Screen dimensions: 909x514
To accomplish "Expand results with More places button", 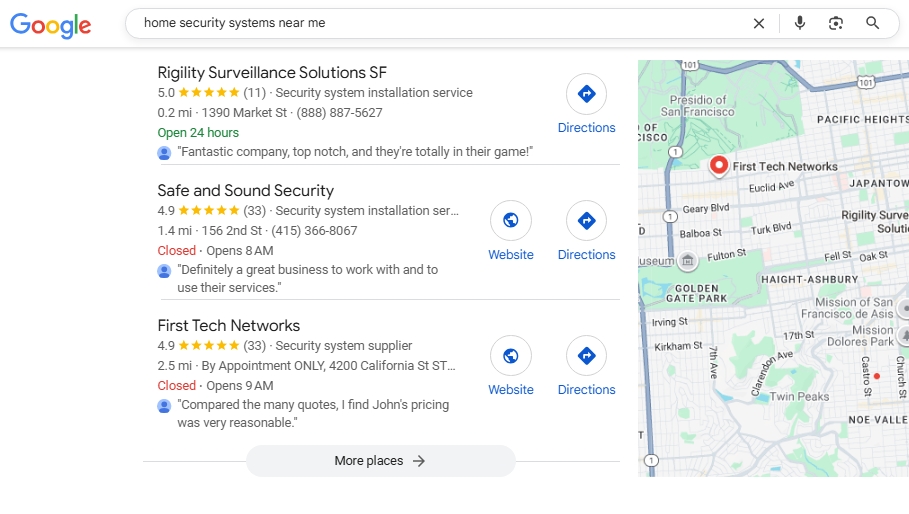I will (380, 461).
